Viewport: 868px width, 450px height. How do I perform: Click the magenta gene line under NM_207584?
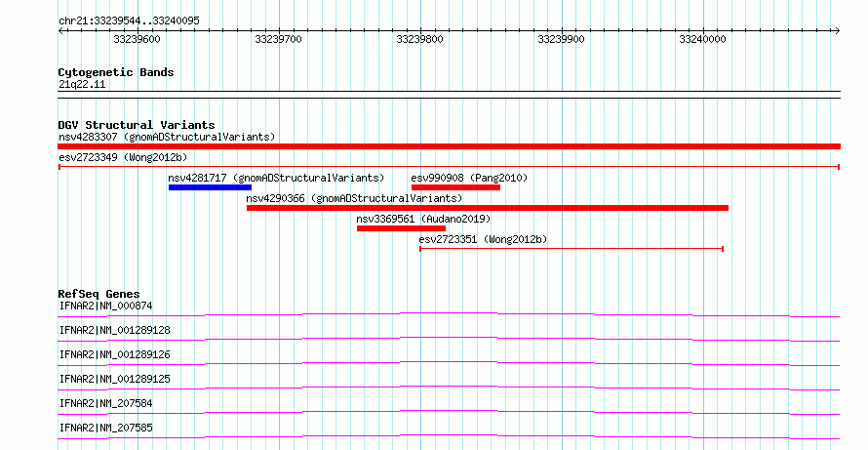(449, 412)
